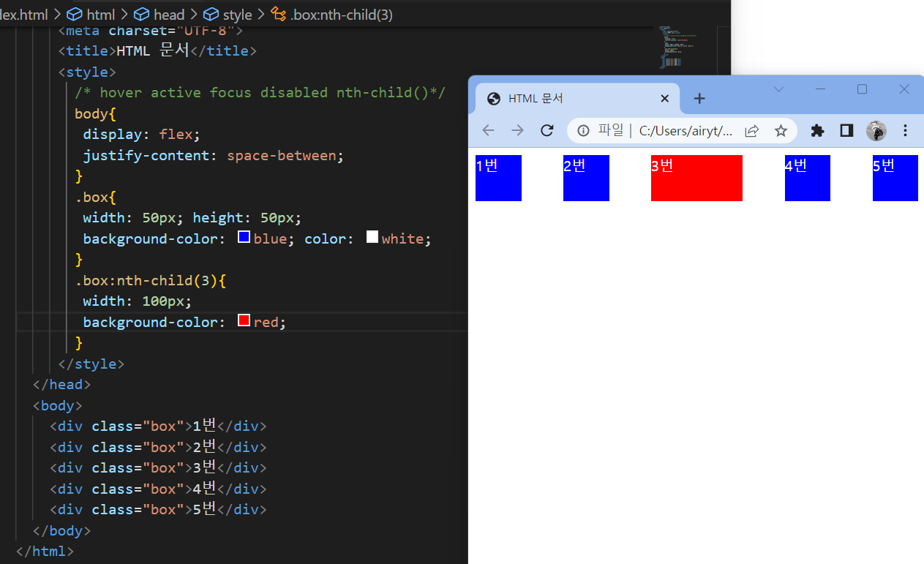Click the div line containing 1번
The width and height of the screenshot is (924, 564).
coord(158,426)
